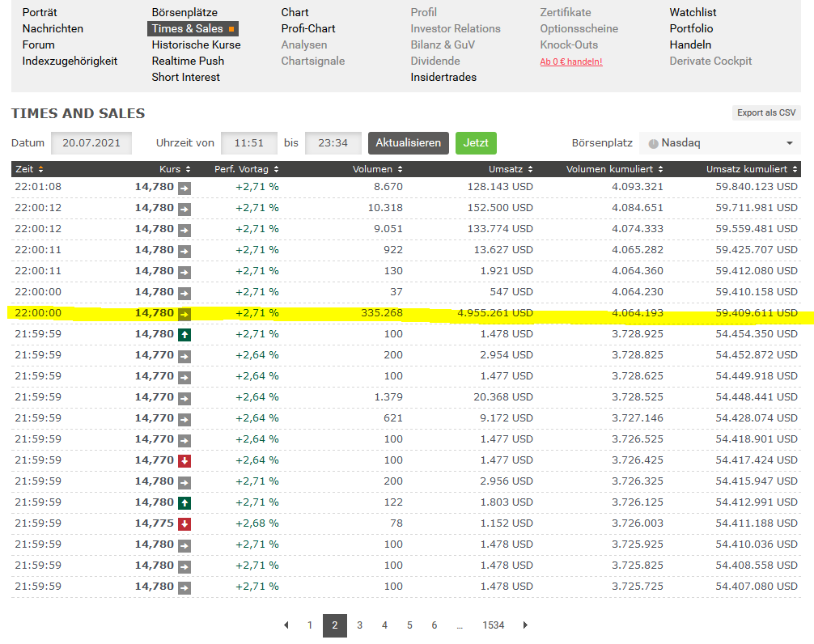Click the Aktualisieren button
Image resolution: width=814 pixels, height=644 pixels.
(x=409, y=143)
